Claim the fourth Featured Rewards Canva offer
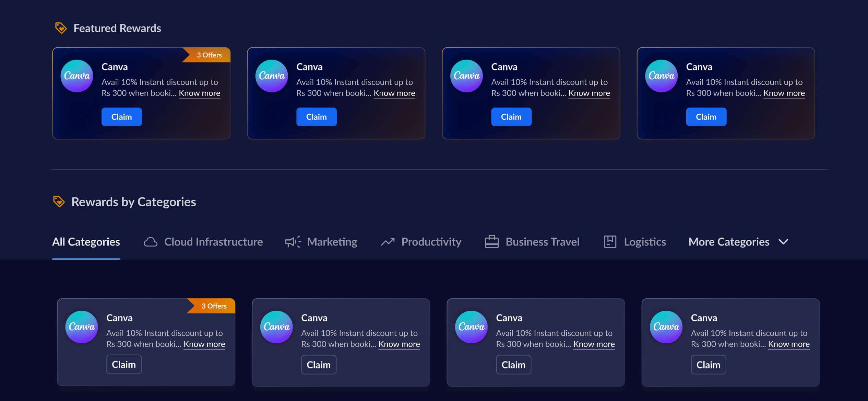Image resolution: width=868 pixels, height=401 pixels. (706, 117)
